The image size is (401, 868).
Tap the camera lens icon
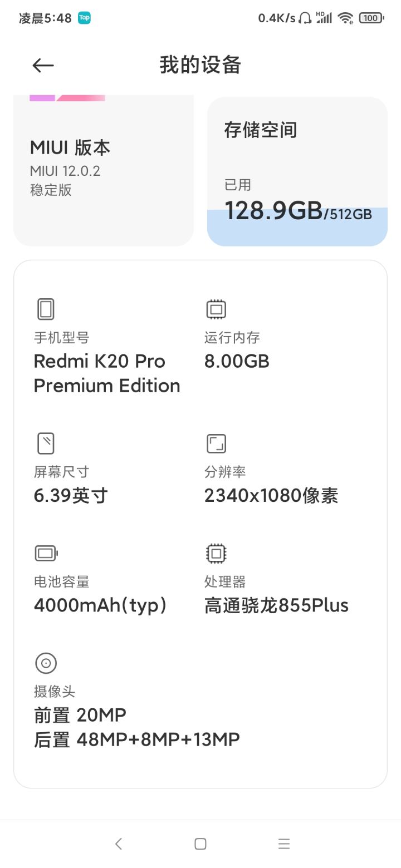pos(46,663)
